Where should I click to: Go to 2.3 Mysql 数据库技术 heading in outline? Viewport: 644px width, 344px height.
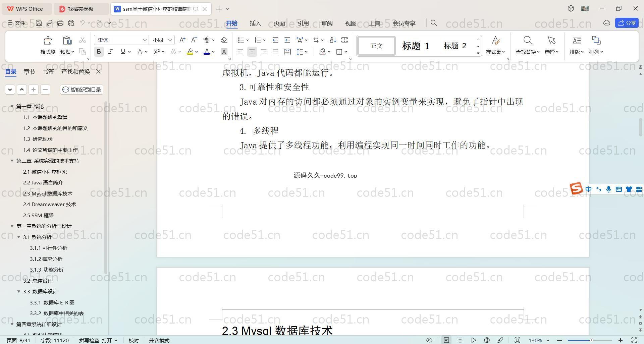(48, 193)
